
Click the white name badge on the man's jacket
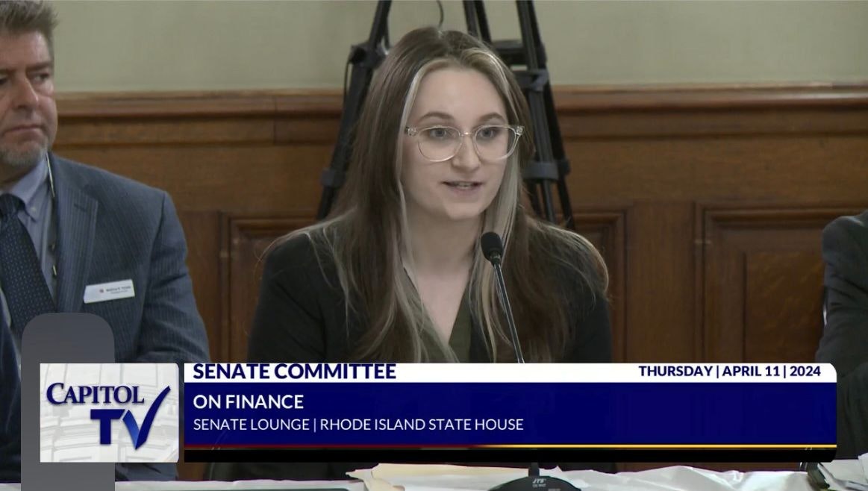(x=109, y=291)
